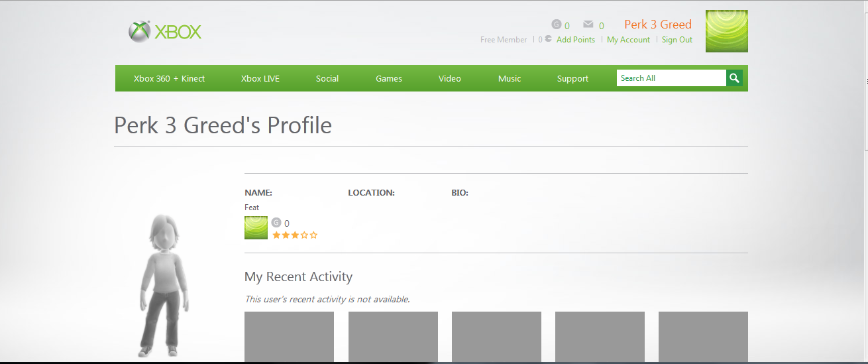Click the My Recent Activity heading
868x364 pixels.
298,277
